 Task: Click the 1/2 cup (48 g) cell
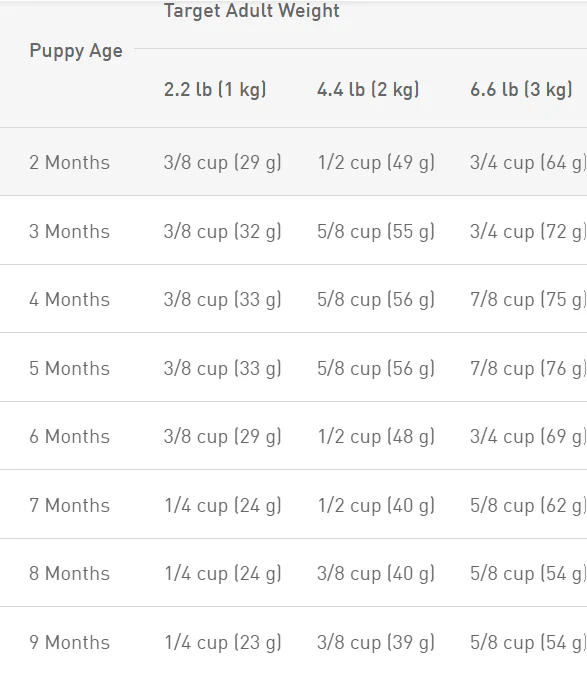(x=376, y=437)
